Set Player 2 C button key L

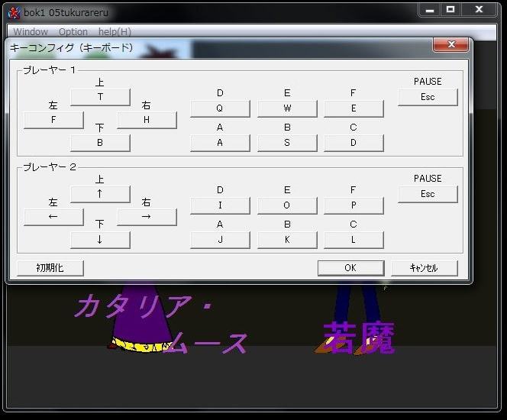coord(354,240)
